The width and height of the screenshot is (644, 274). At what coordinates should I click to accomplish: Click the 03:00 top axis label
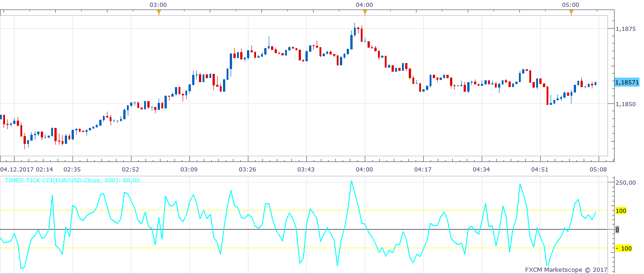click(x=158, y=5)
